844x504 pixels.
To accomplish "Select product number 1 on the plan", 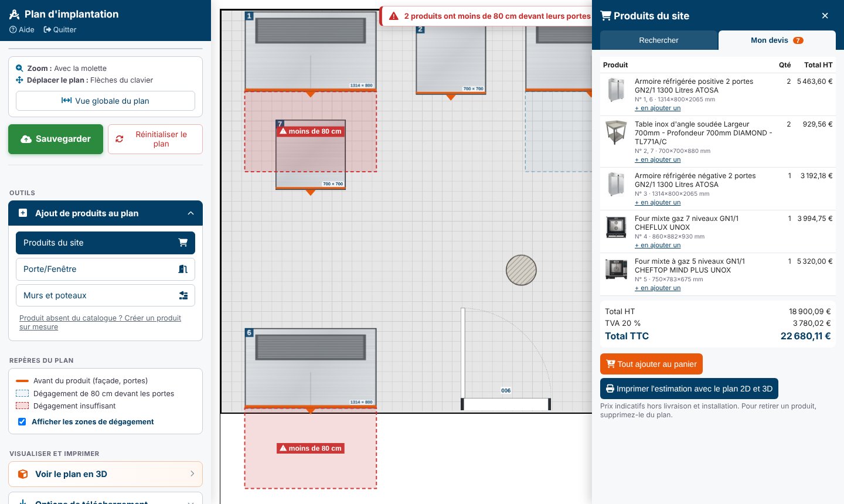I will 311,50.
